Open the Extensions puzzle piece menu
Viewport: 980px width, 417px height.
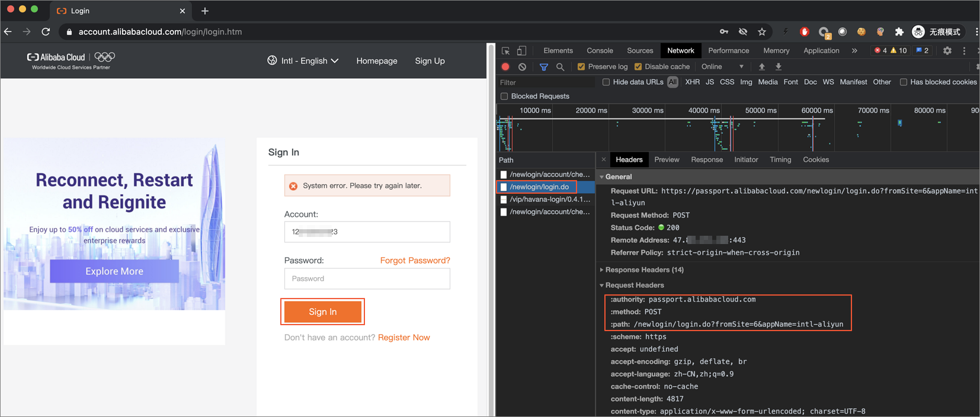point(899,32)
